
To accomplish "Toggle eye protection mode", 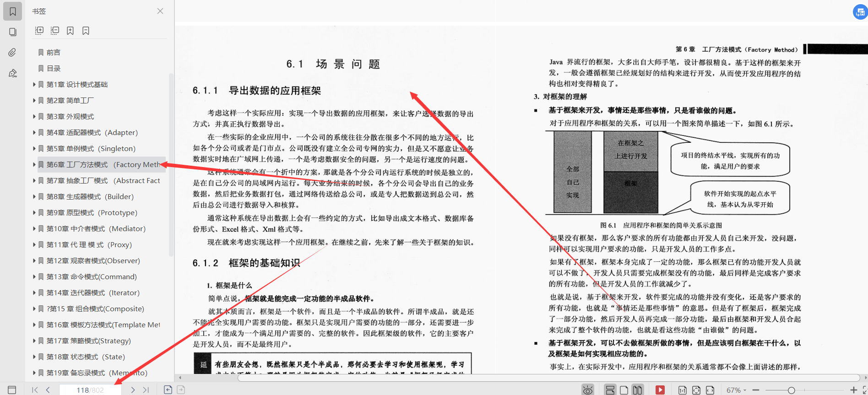I will 588,390.
